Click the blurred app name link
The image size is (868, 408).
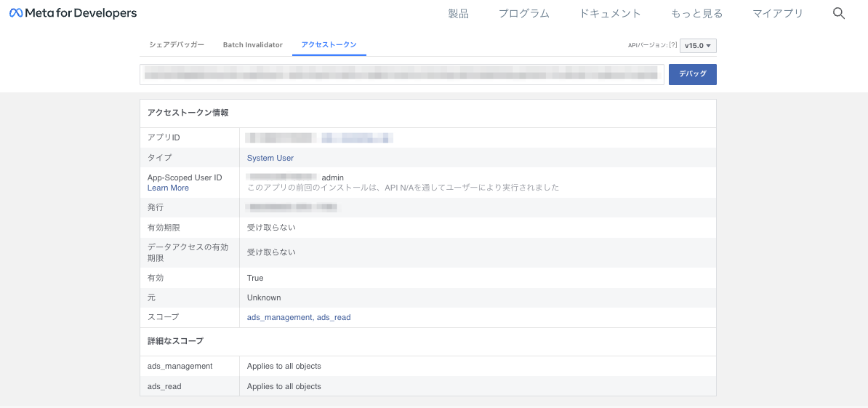coord(358,138)
